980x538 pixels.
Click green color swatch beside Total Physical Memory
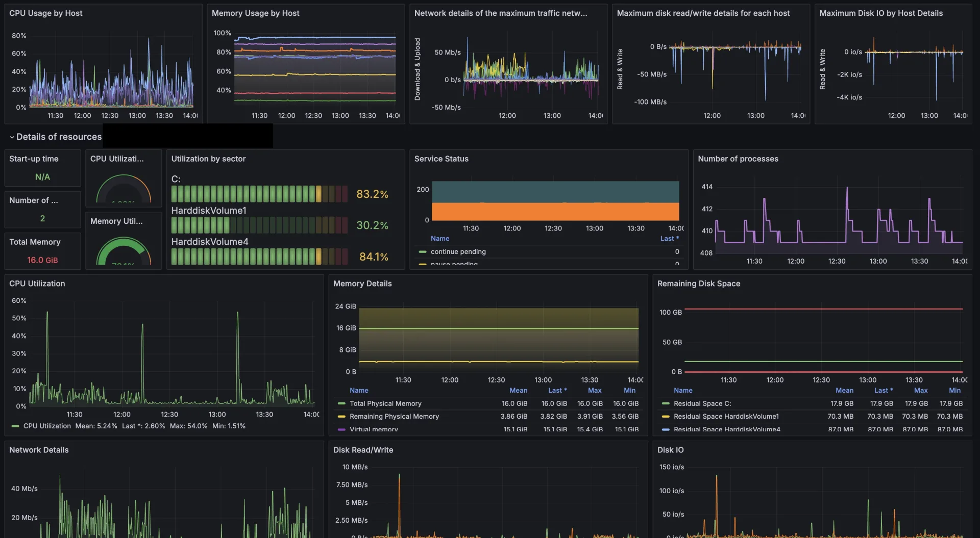(341, 403)
